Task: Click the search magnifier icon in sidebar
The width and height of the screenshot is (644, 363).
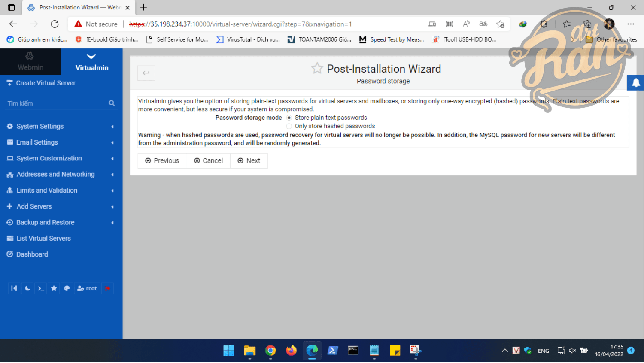Action: point(112,103)
